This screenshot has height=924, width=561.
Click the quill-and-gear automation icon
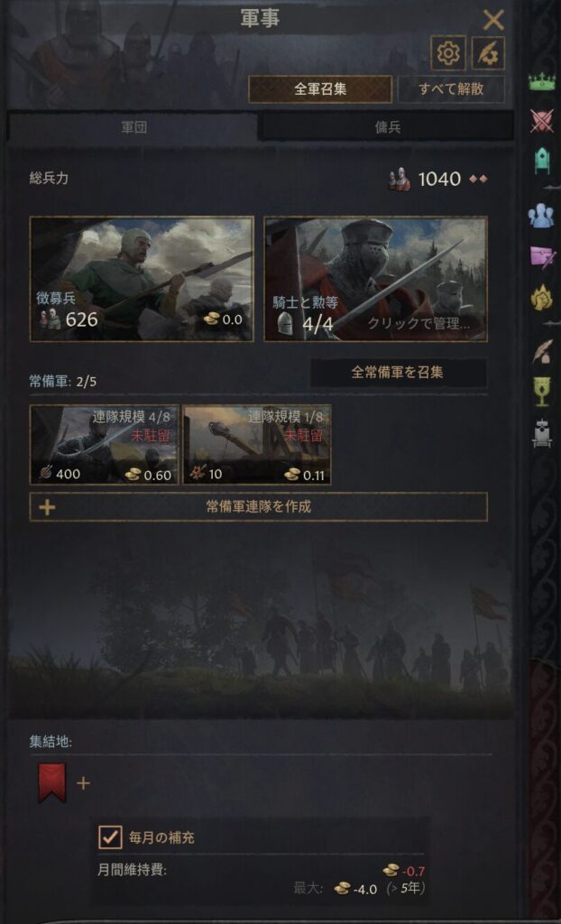488,53
